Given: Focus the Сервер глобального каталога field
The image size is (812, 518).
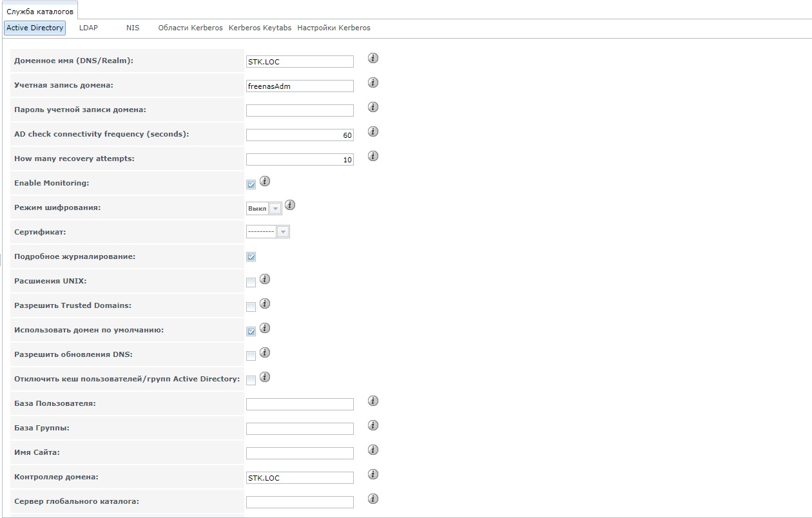Looking at the screenshot, I should pyautogui.click(x=300, y=502).
